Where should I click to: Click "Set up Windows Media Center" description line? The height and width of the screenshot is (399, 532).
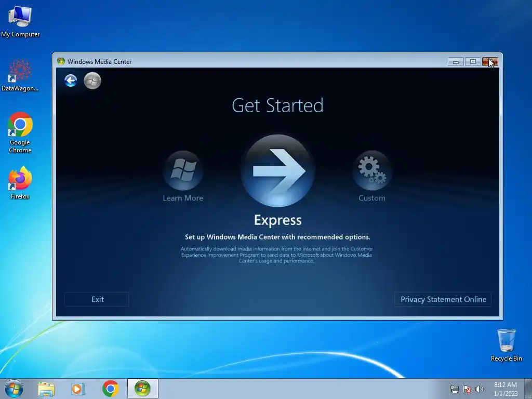277,237
